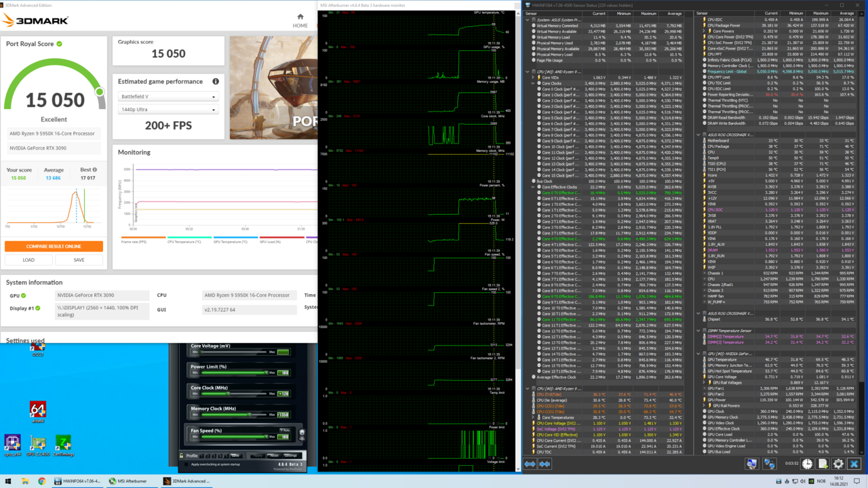868x488 pixels.
Task: Click the HWiNFO log file icon
Action: (x=823, y=464)
